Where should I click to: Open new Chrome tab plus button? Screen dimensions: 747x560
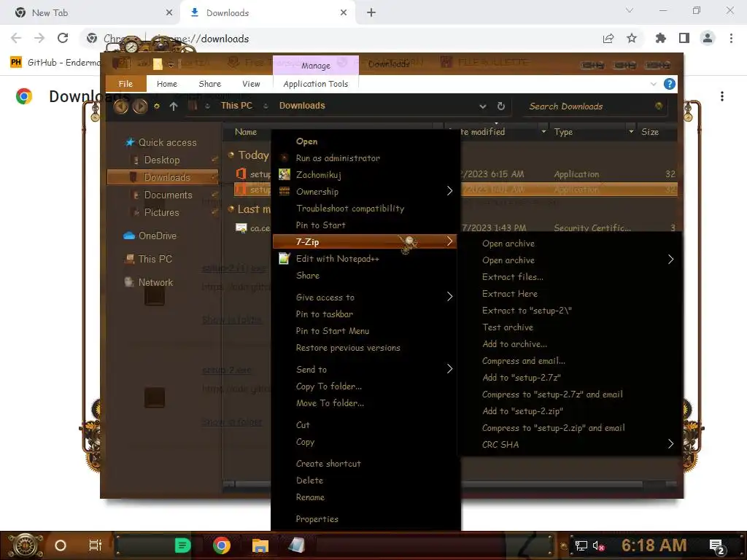click(x=371, y=13)
